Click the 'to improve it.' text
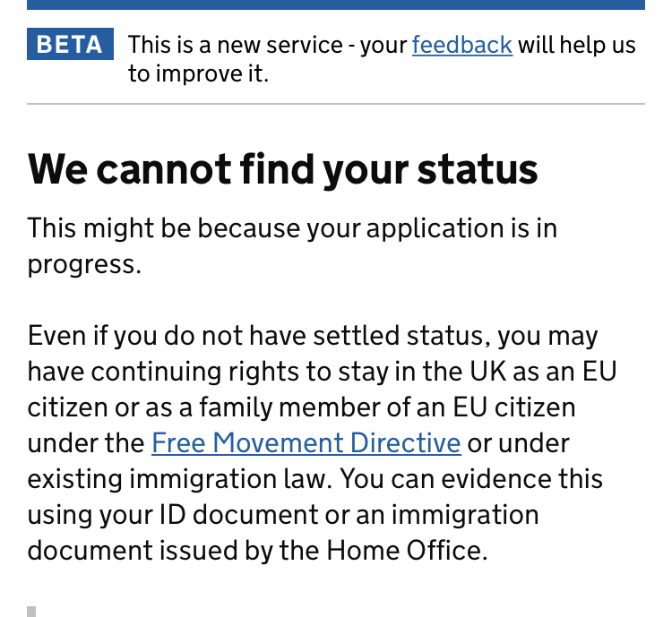 click(x=198, y=73)
